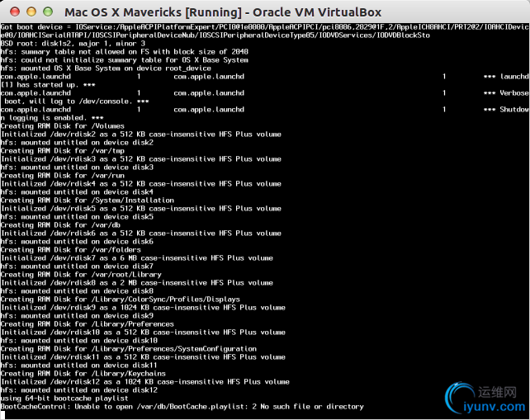
Task: Click 'hfs: could not initialize summary table' line
Action: (125, 60)
